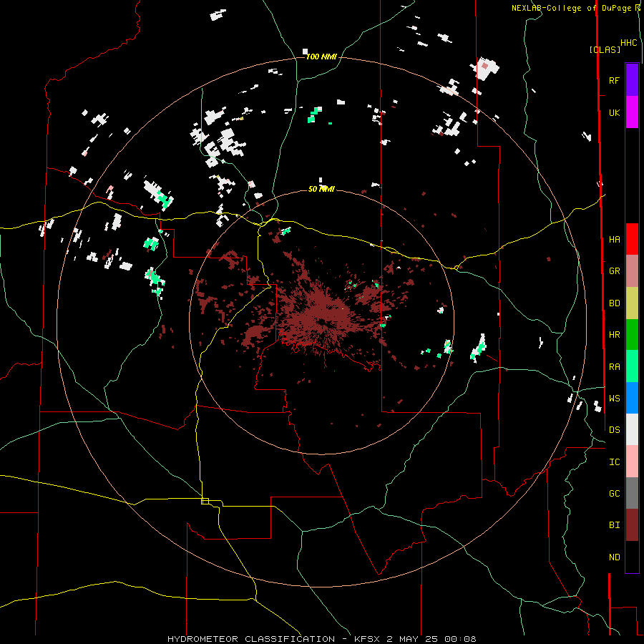The width and height of the screenshot is (644, 644).
Task: Click the 50 NMI range ring label
Action: tap(321, 189)
